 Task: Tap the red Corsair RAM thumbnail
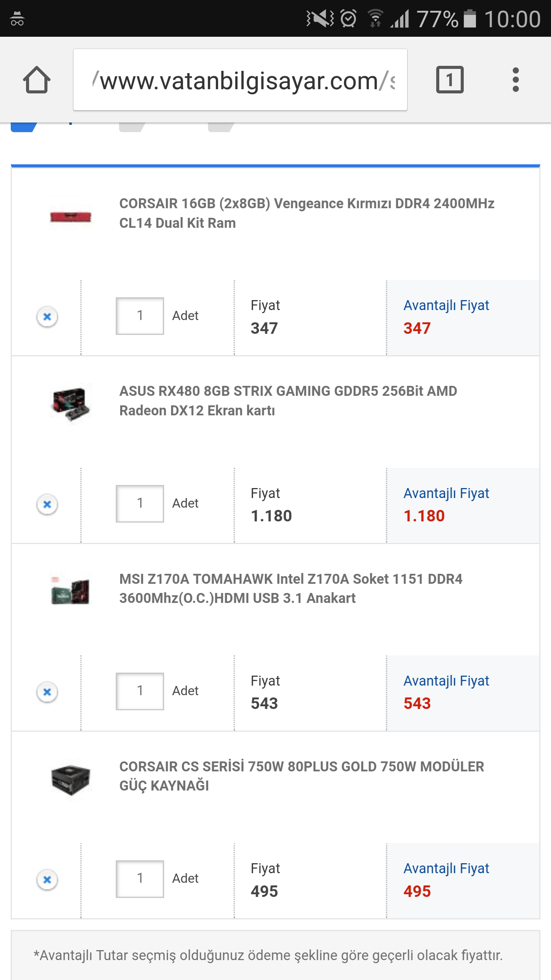tap(71, 217)
